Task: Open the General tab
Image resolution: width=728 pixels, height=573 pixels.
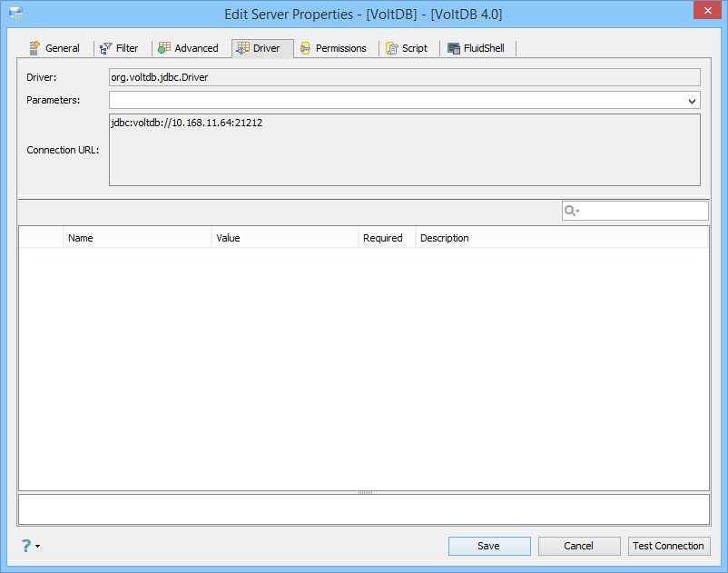Action: click(54, 48)
